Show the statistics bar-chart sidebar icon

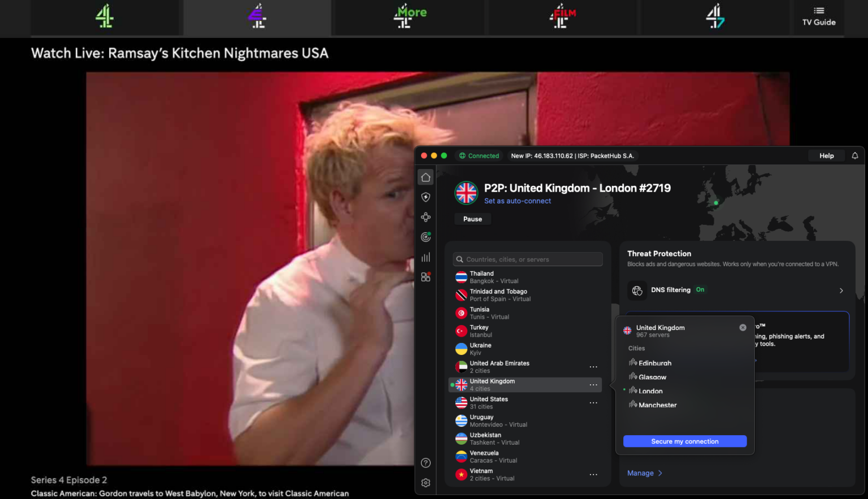pos(426,257)
